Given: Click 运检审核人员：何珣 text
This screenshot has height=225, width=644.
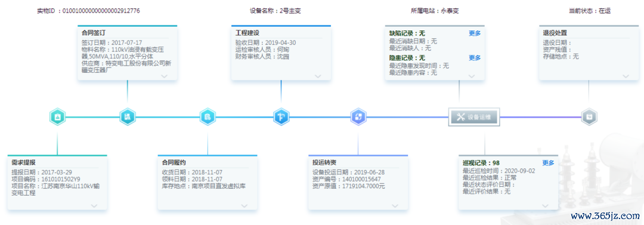Looking at the screenshot, I should [262, 50].
